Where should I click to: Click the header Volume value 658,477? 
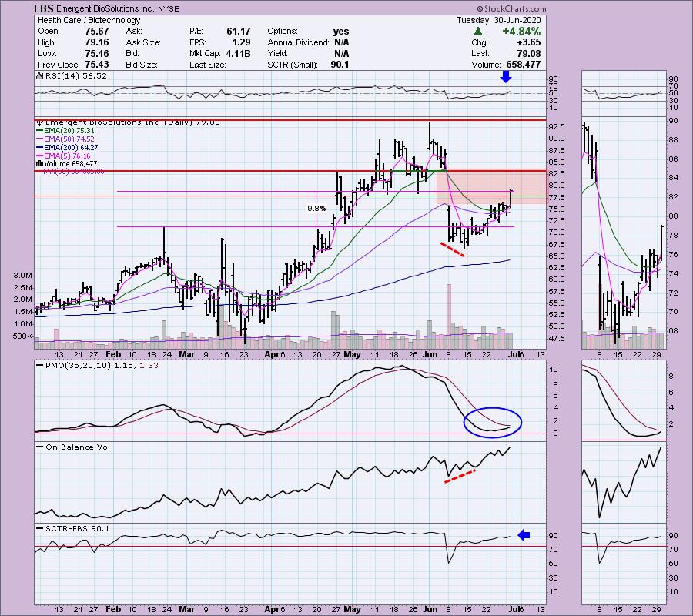[524, 65]
